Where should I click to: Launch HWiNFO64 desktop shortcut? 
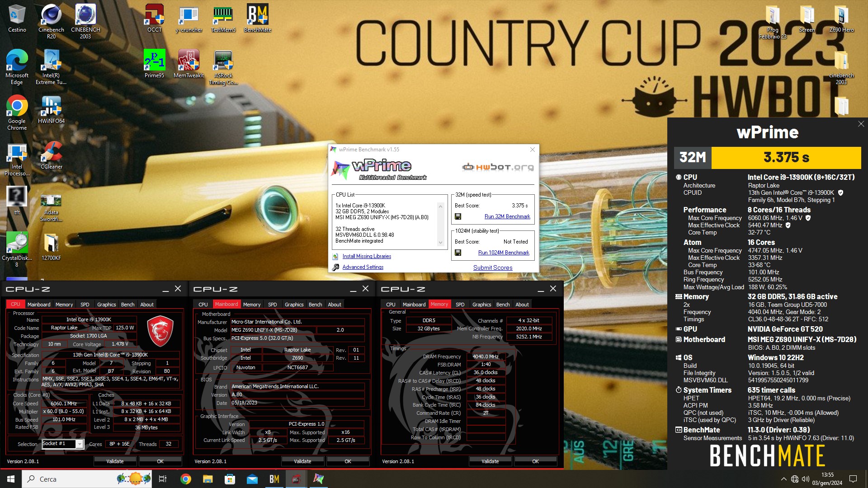point(51,109)
